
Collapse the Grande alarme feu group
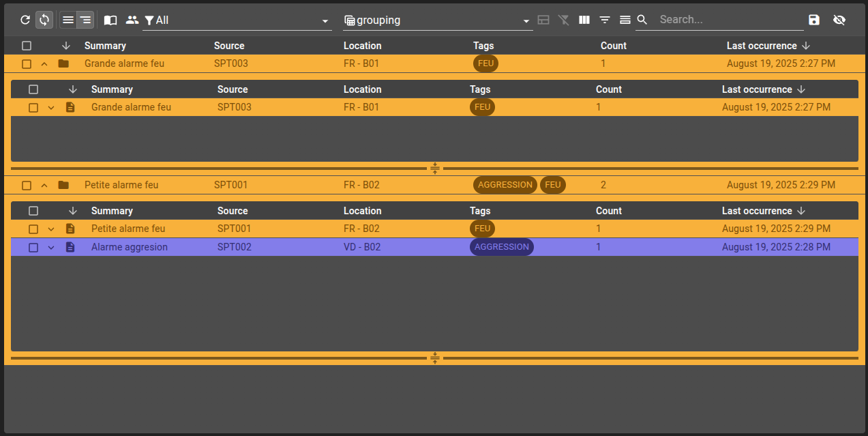pos(44,63)
